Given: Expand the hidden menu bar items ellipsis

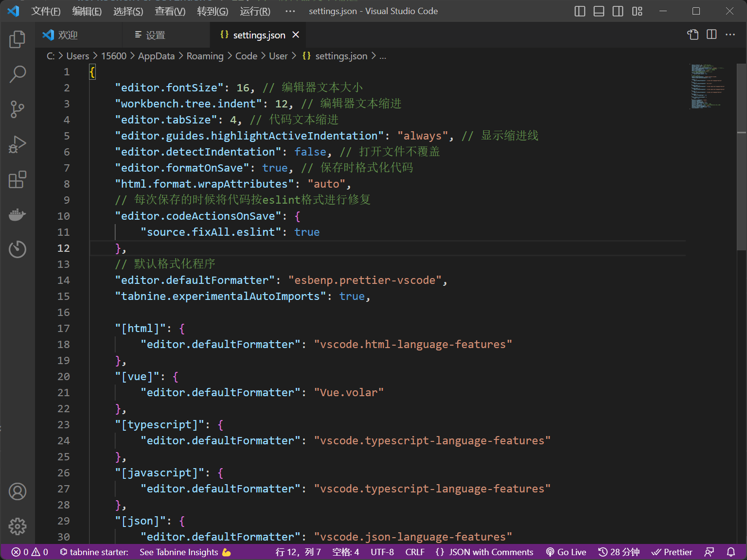Looking at the screenshot, I should (x=290, y=11).
